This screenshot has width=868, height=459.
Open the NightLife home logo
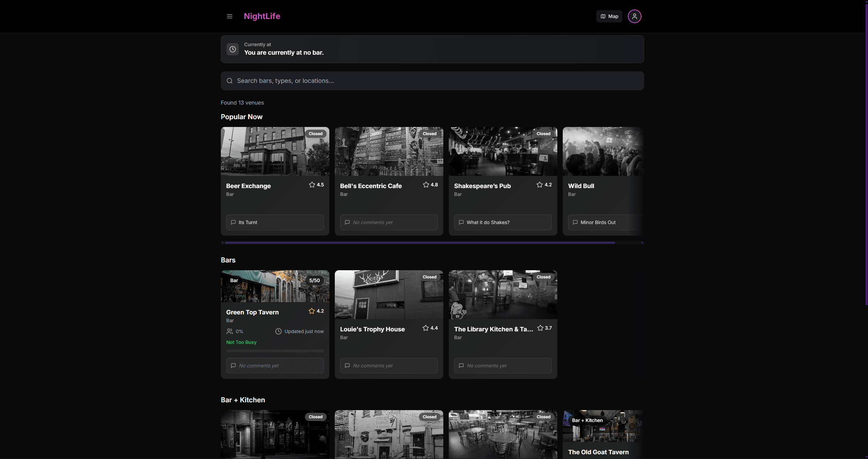[262, 16]
